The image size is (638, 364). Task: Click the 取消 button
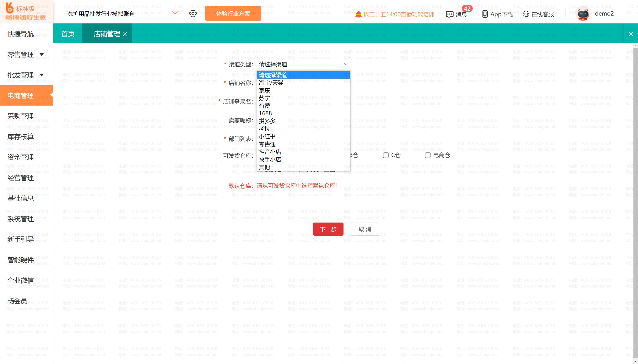point(365,229)
